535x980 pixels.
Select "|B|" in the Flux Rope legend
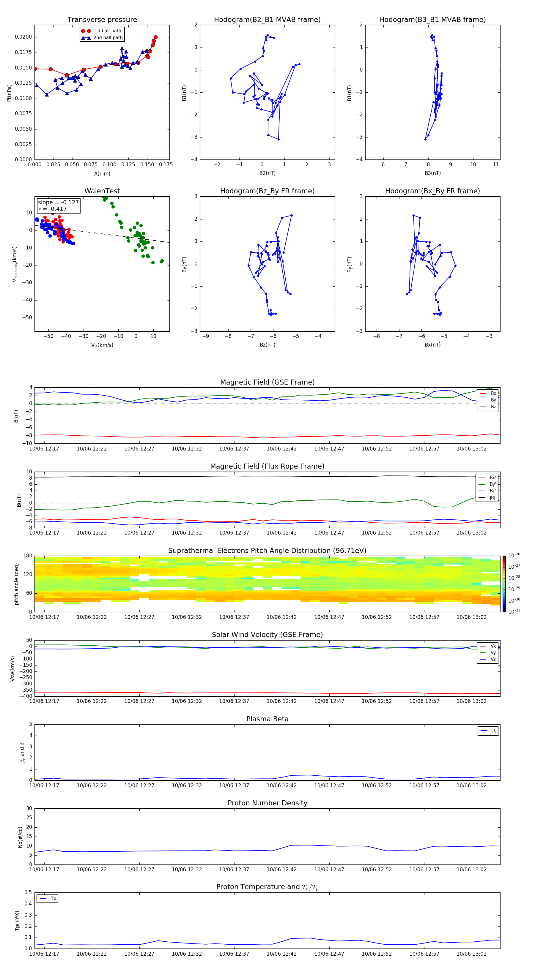[487, 498]
